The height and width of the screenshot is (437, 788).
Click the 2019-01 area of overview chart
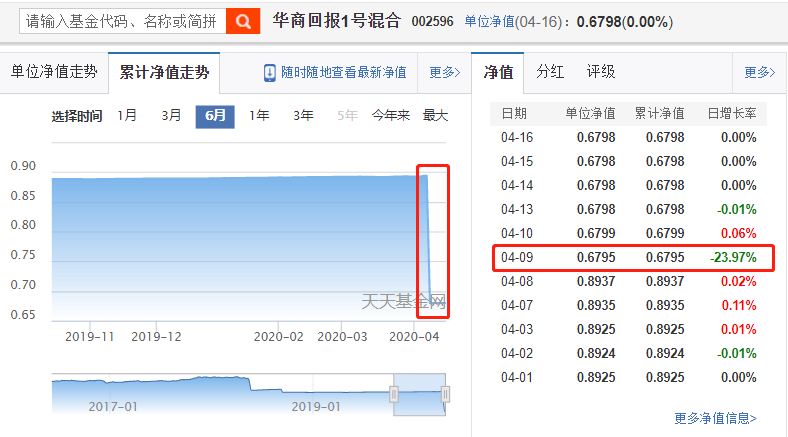pyautogui.click(x=316, y=406)
